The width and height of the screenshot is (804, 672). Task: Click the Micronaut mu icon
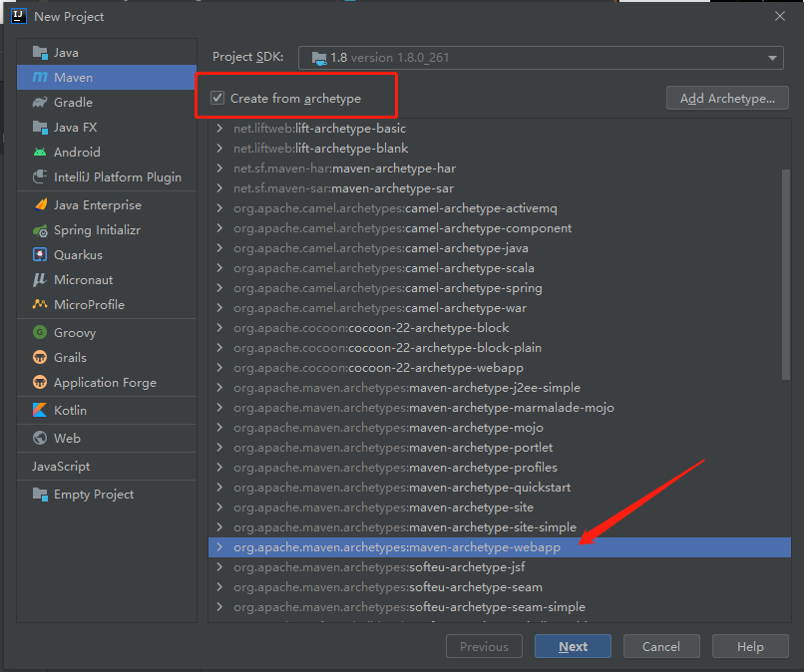(x=40, y=280)
